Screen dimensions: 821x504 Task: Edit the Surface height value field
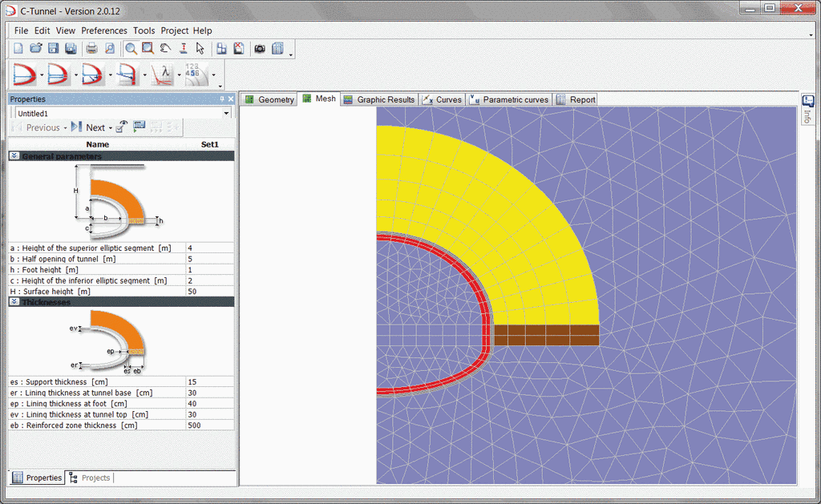pos(210,292)
